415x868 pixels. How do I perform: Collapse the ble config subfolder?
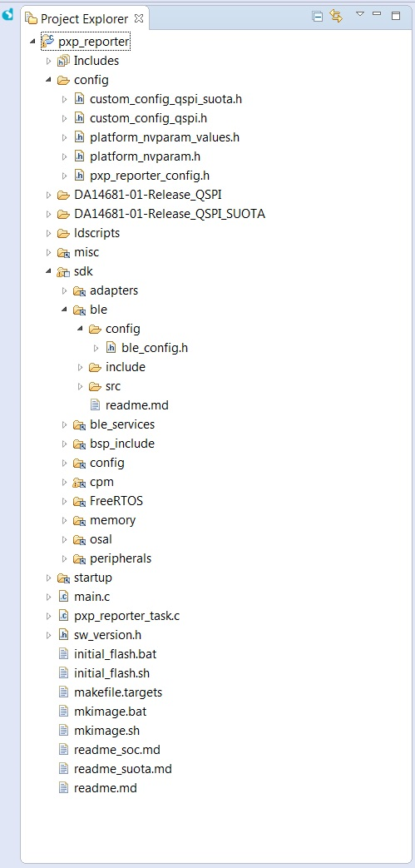(x=80, y=329)
